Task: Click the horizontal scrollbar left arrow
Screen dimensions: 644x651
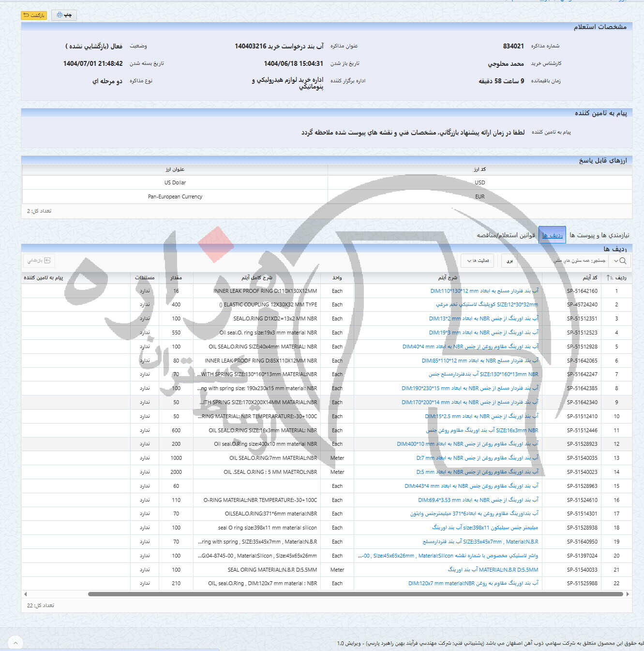Action: pos(25,594)
